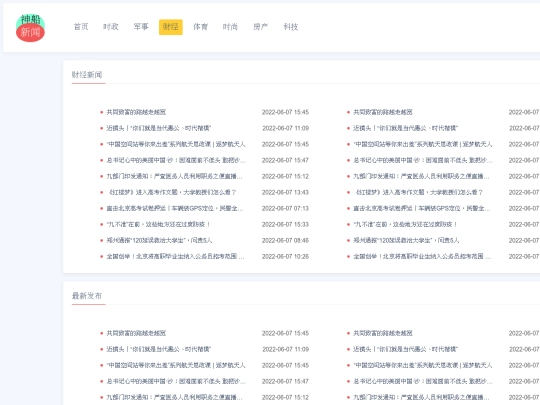The height and width of the screenshot is (405, 540).
Task: Open 九部门印发通知 headline in 最新发布 left column
Action: [175, 397]
